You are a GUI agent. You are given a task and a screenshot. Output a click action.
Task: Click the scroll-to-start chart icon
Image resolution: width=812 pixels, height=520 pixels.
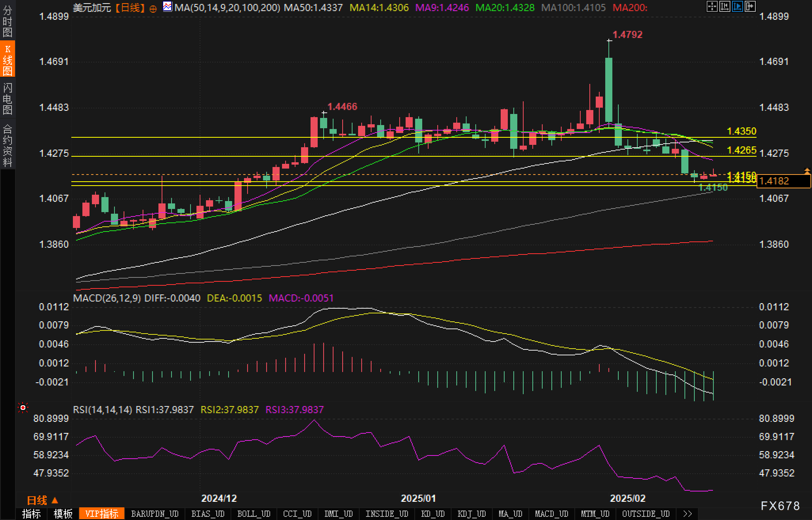[724, 6]
